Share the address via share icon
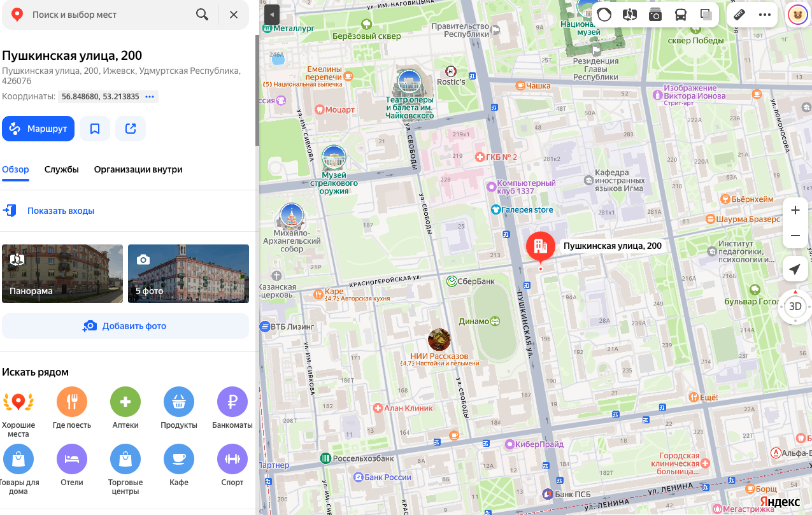 coord(131,129)
